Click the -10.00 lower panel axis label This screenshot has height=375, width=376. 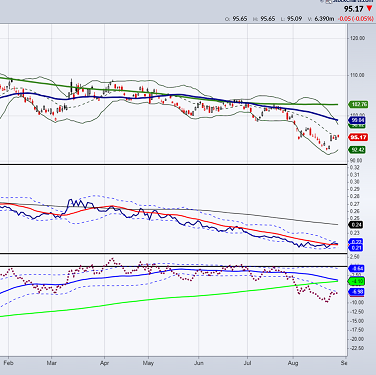pos(356,302)
